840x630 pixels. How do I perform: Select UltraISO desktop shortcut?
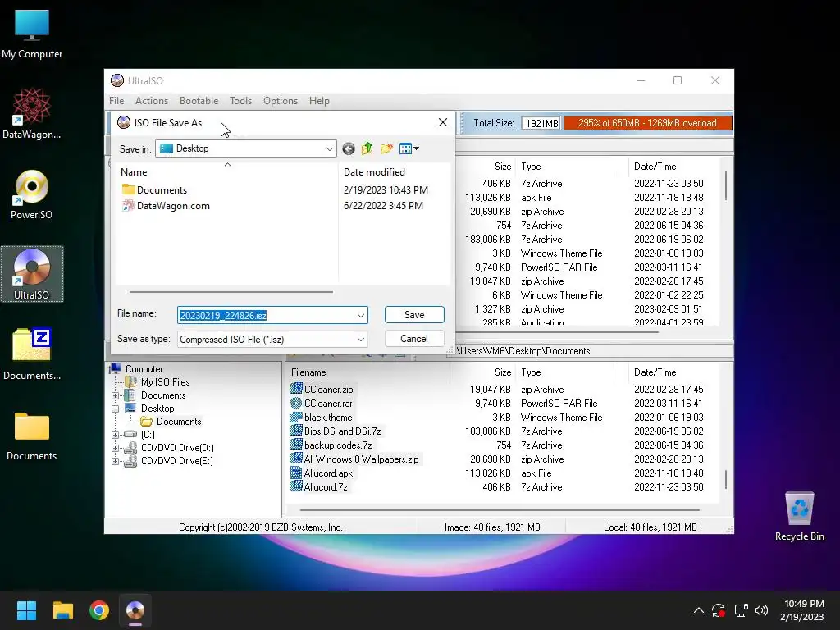click(x=32, y=274)
